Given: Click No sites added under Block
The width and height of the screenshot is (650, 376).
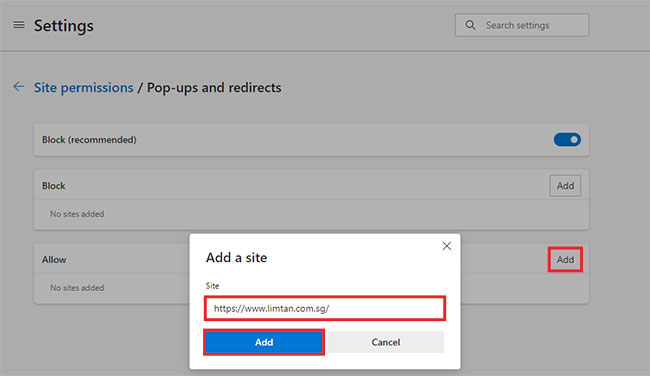Looking at the screenshot, I should (77, 214).
